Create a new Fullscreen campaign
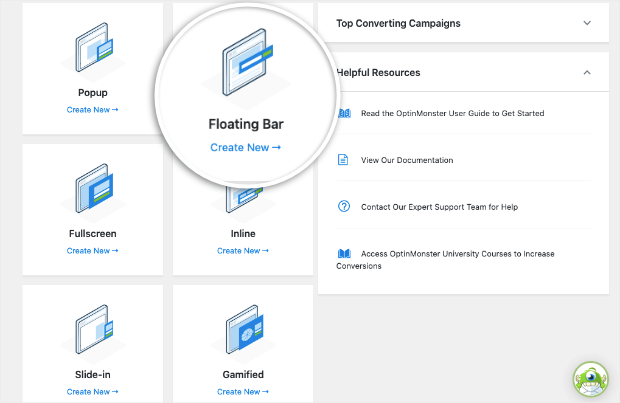620x403 pixels. tap(93, 251)
